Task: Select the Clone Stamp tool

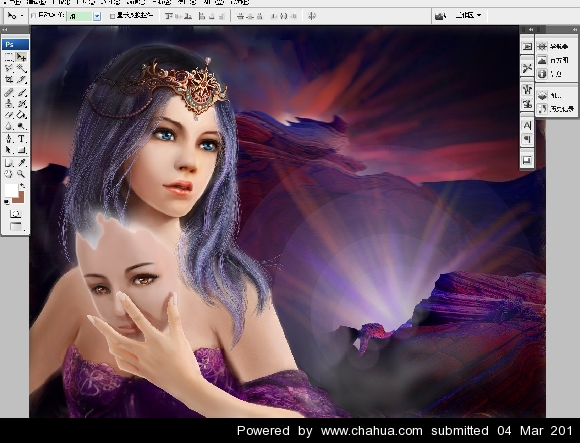Action: click(x=9, y=104)
